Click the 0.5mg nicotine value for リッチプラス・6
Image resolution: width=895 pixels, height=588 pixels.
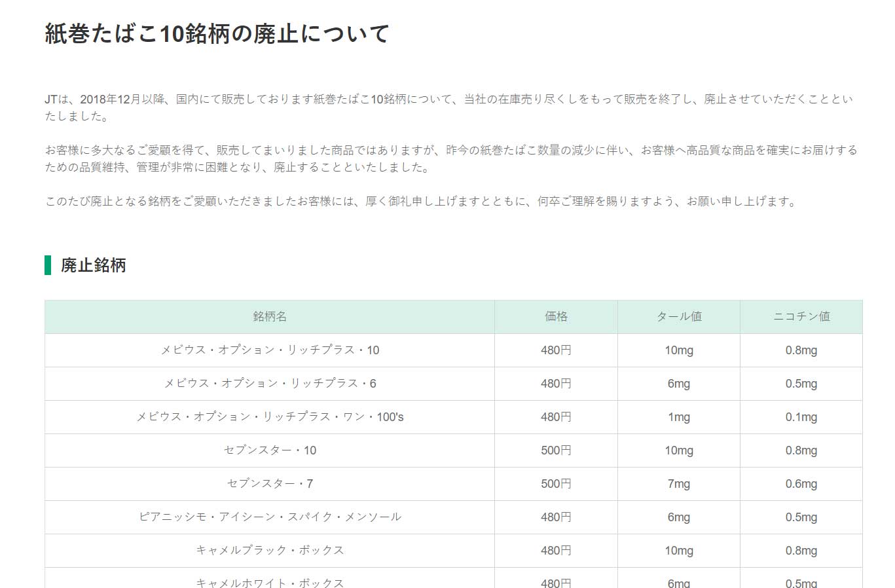coord(801,384)
